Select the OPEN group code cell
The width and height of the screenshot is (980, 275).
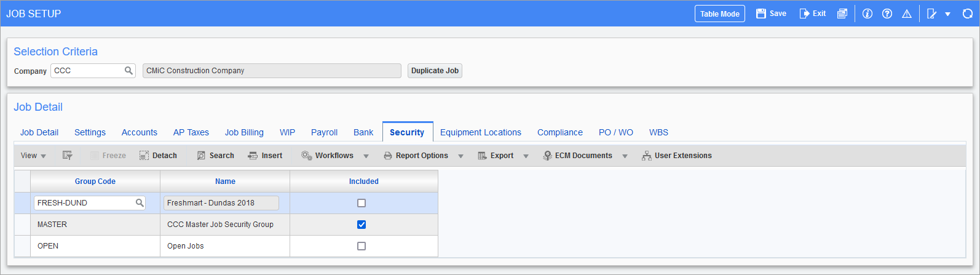(x=95, y=246)
